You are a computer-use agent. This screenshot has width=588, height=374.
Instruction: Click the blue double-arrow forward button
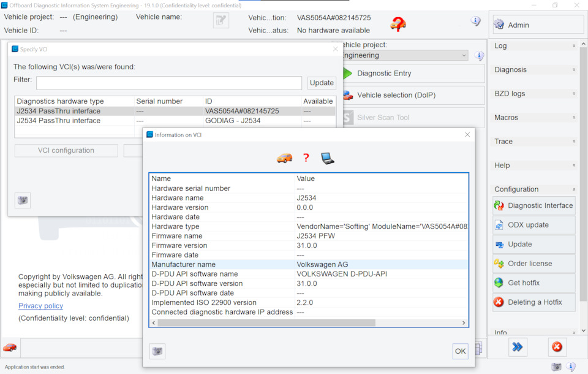point(518,347)
